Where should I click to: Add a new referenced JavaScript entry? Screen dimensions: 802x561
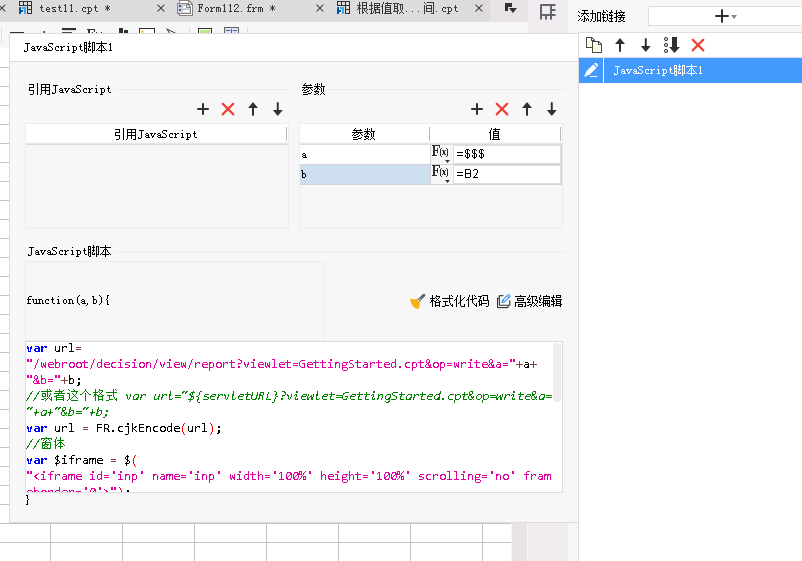coord(203,109)
